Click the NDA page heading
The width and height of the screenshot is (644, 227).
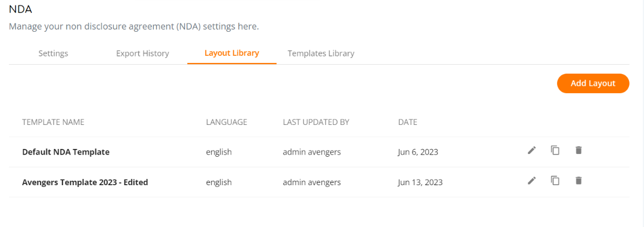(21, 9)
